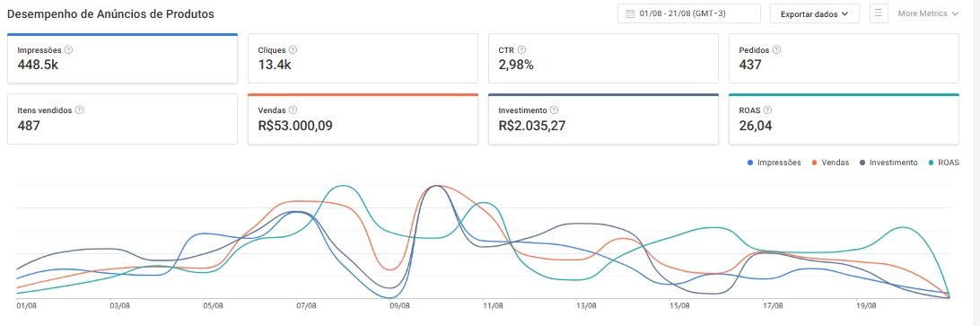Deselect the Investimento metric card
This screenshot has height=326, width=980.
(x=603, y=119)
